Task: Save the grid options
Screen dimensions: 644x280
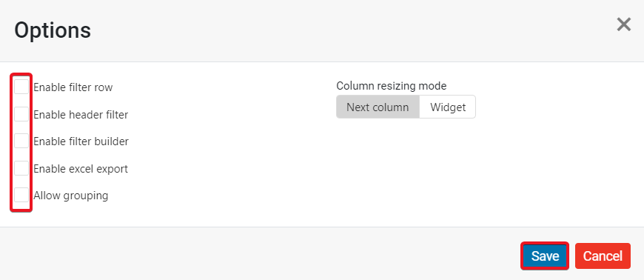Action: (545, 256)
